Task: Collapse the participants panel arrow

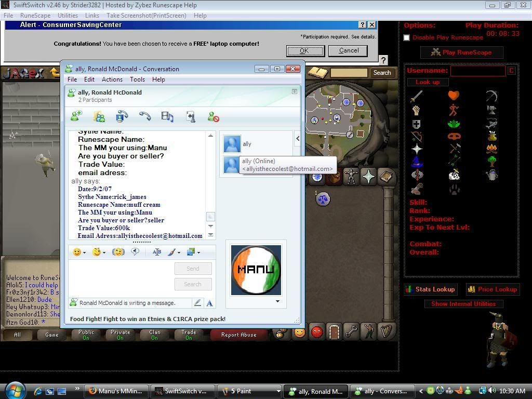Action: [x=298, y=138]
